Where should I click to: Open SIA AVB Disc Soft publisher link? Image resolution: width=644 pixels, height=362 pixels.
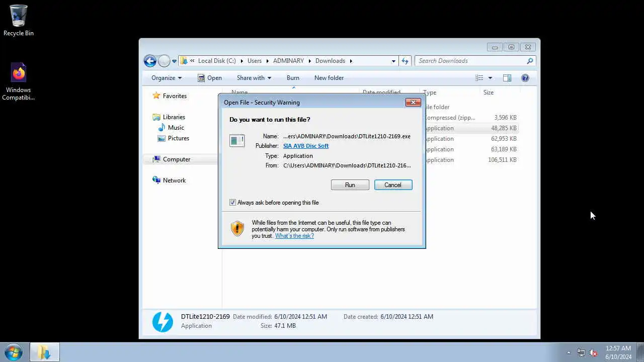(306, 146)
